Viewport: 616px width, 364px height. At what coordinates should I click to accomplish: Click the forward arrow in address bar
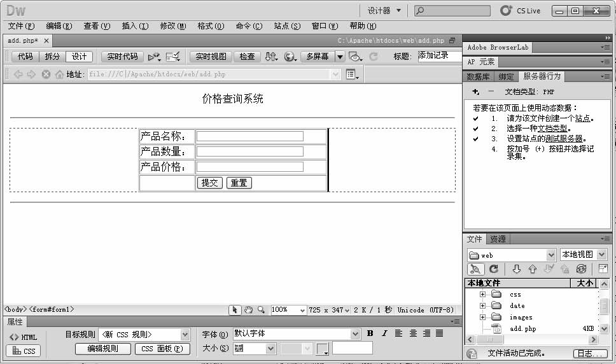[x=31, y=74]
